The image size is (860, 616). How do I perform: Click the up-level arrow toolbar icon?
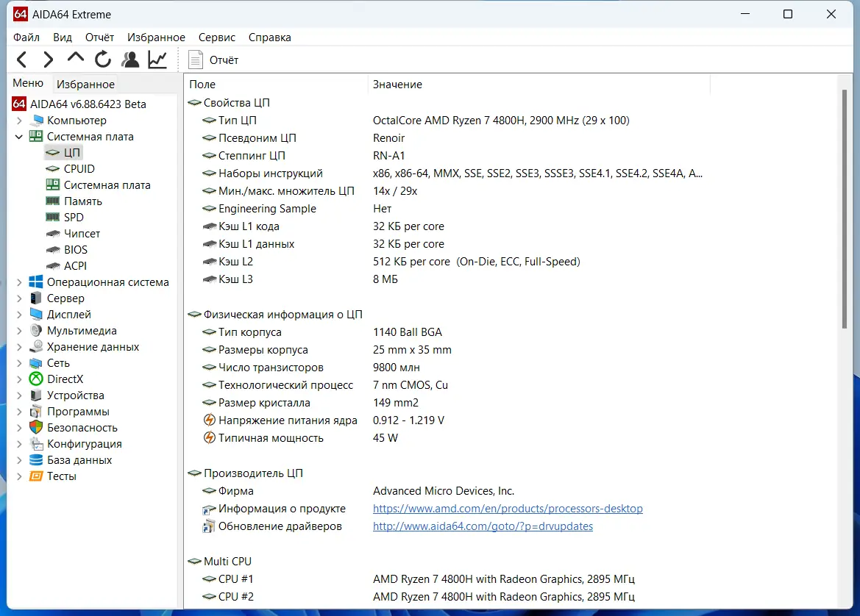[76, 58]
